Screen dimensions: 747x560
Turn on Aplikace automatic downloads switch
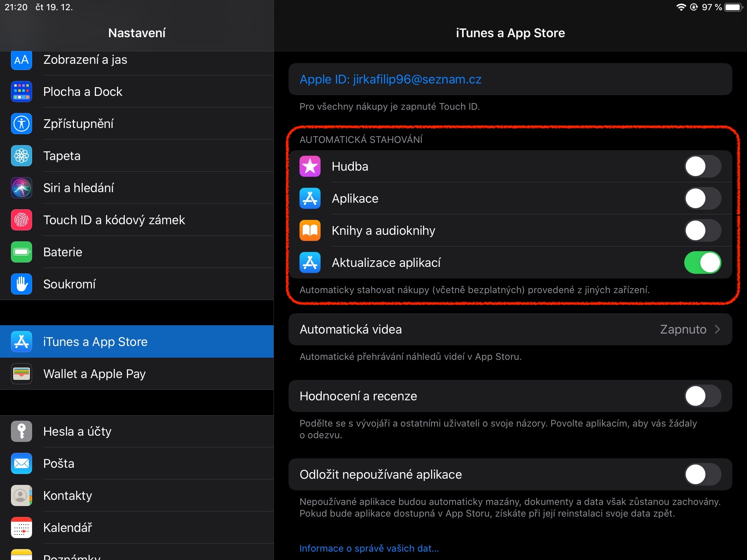point(702,199)
